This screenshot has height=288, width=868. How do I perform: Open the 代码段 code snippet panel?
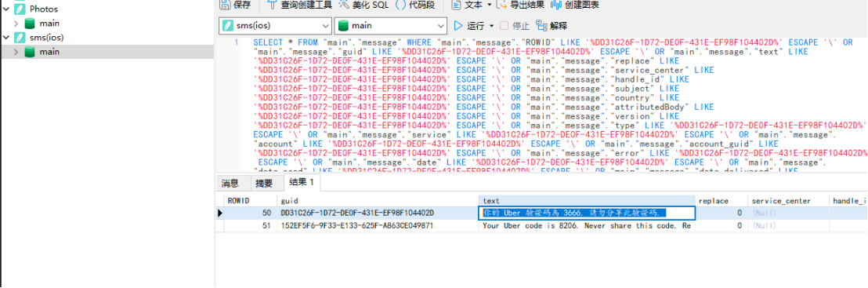tap(416, 5)
